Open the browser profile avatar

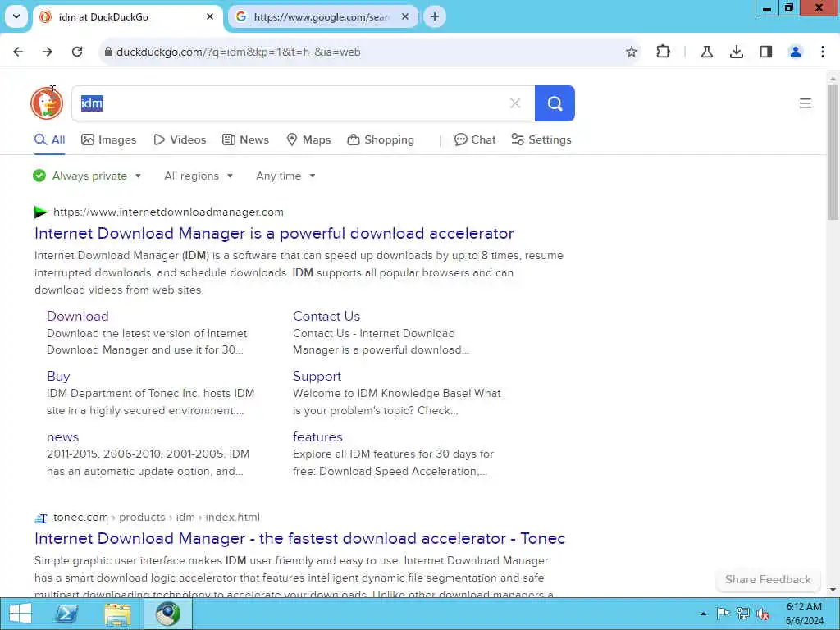click(x=796, y=52)
